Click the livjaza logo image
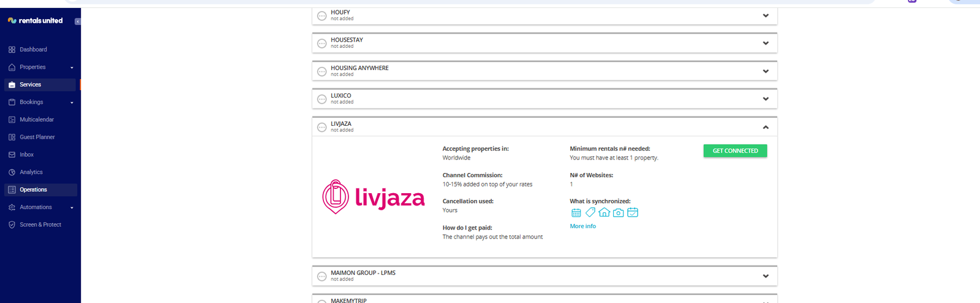 click(x=373, y=197)
